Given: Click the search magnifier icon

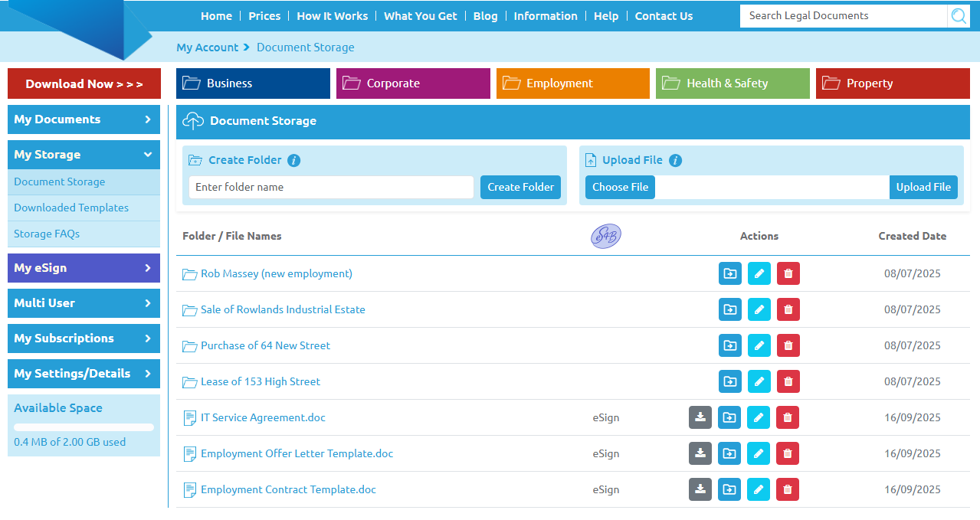Looking at the screenshot, I should [958, 16].
